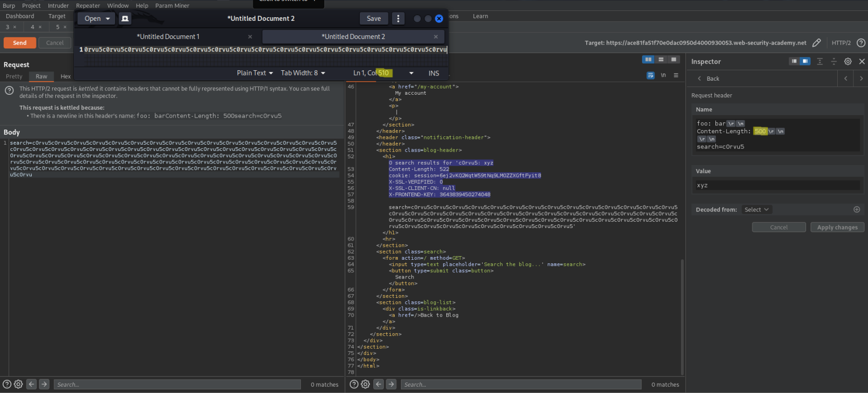The width and height of the screenshot is (868, 393).
Task: Close Repeater tab 3
Action: tap(15, 27)
